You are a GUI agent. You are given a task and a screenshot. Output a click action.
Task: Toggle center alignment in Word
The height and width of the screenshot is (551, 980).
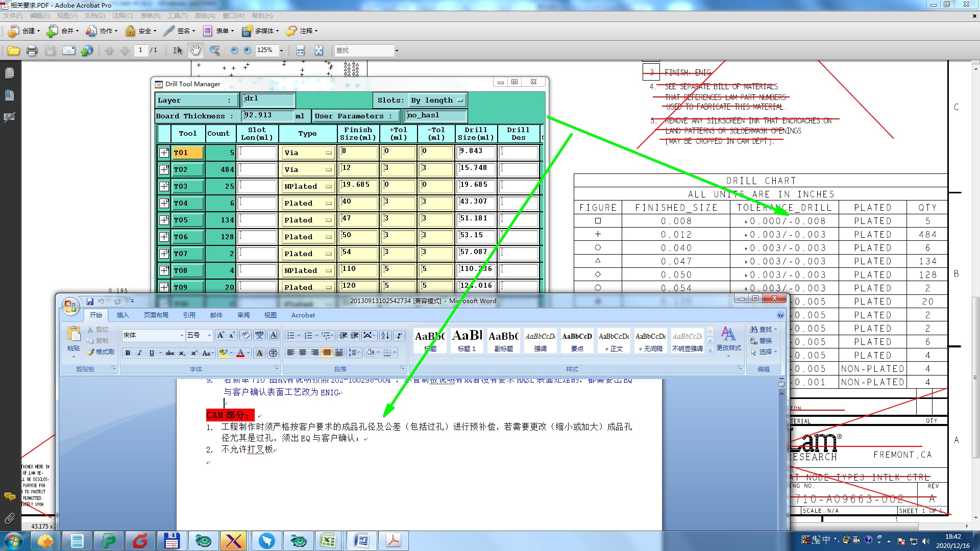point(303,353)
